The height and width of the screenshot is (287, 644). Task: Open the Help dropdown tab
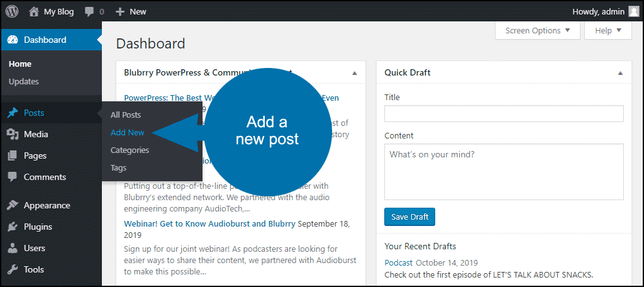click(608, 30)
